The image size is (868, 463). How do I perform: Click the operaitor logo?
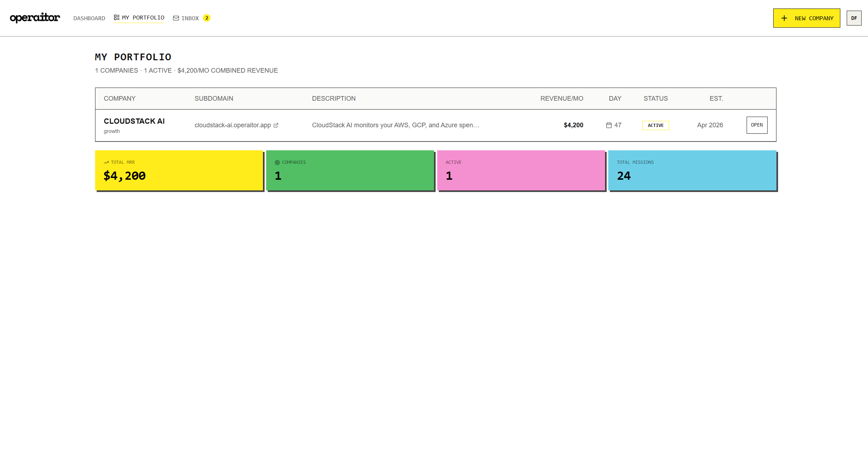tap(35, 18)
